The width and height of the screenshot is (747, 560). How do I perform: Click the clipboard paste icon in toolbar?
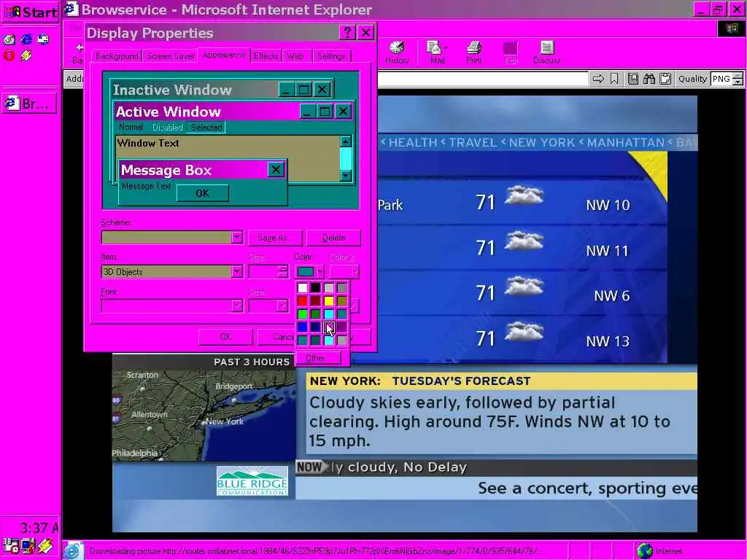[665, 79]
